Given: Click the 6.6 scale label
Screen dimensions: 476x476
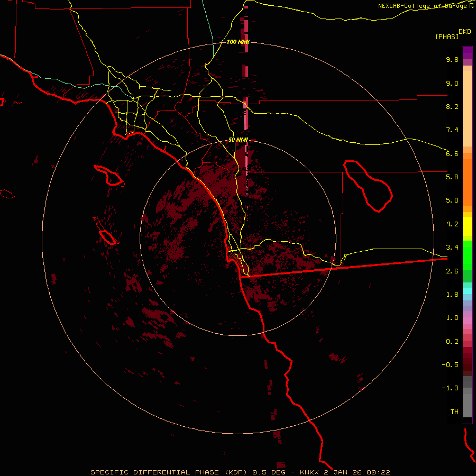Looking at the screenshot, I should point(452,153).
